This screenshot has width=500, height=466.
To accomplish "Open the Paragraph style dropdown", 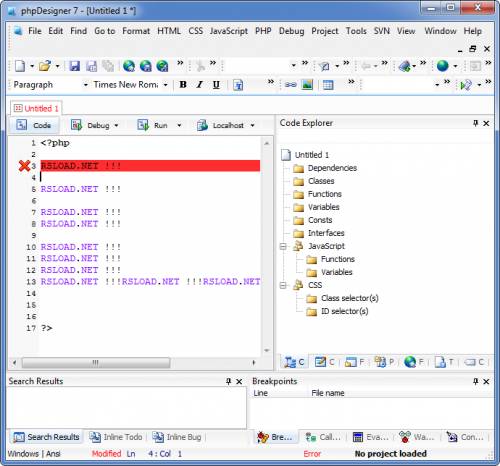I will [x=85, y=85].
